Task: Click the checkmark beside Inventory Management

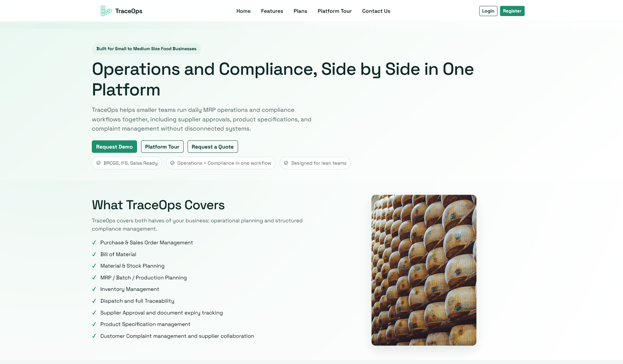Action: click(94, 289)
